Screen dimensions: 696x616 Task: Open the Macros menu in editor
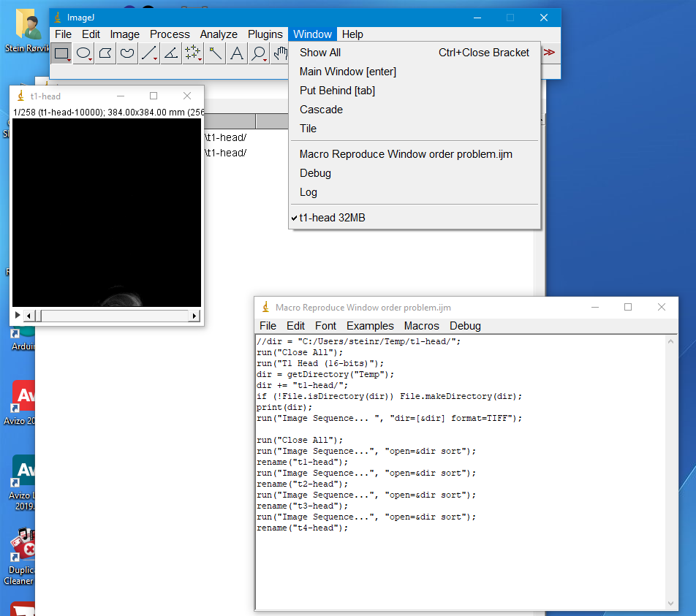click(x=421, y=326)
